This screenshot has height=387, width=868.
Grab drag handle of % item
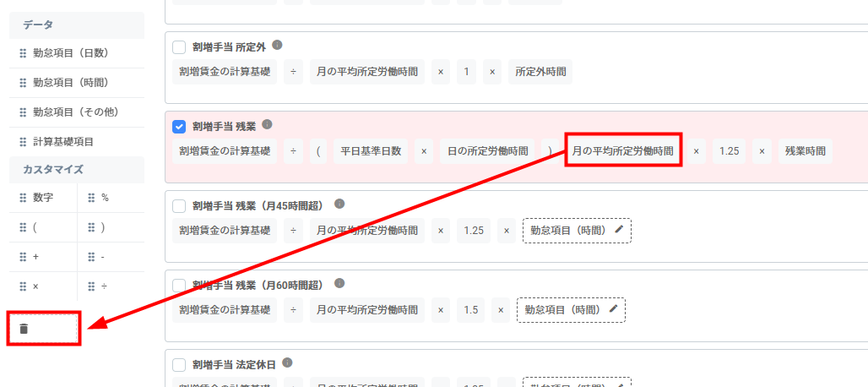click(92, 199)
